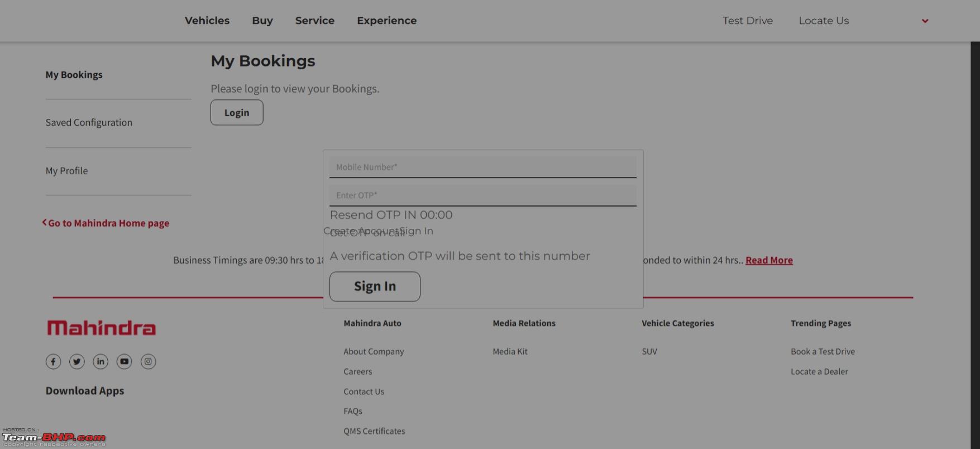Open Careers footer link
The height and width of the screenshot is (449, 980).
click(x=357, y=371)
